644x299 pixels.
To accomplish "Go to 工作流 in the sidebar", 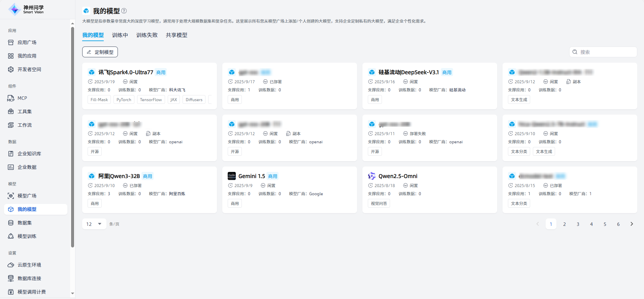I will [25, 125].
